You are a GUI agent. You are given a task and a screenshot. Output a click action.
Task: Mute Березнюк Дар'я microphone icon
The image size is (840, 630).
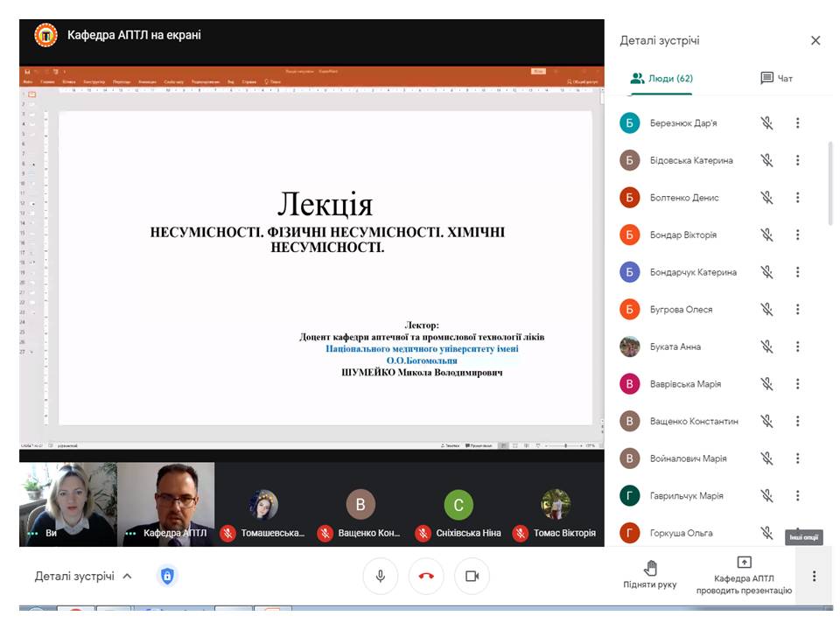(x=767, y=123)
